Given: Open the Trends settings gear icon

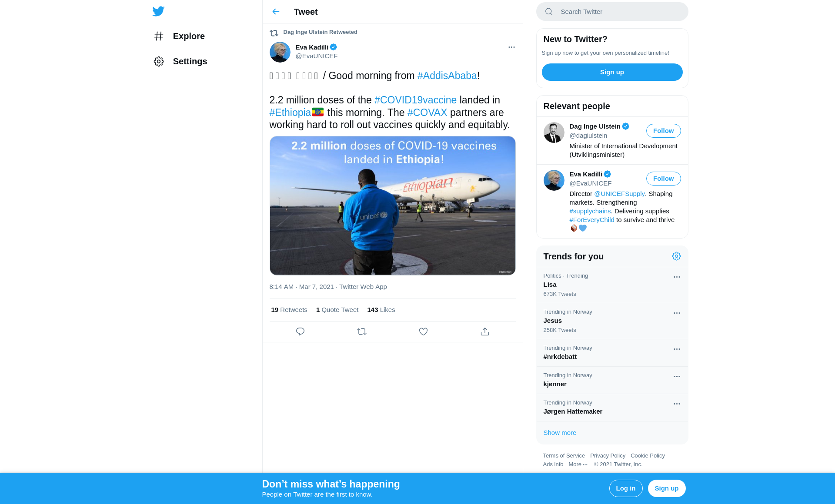Looking at the screenshot, I should coord(676,256).
